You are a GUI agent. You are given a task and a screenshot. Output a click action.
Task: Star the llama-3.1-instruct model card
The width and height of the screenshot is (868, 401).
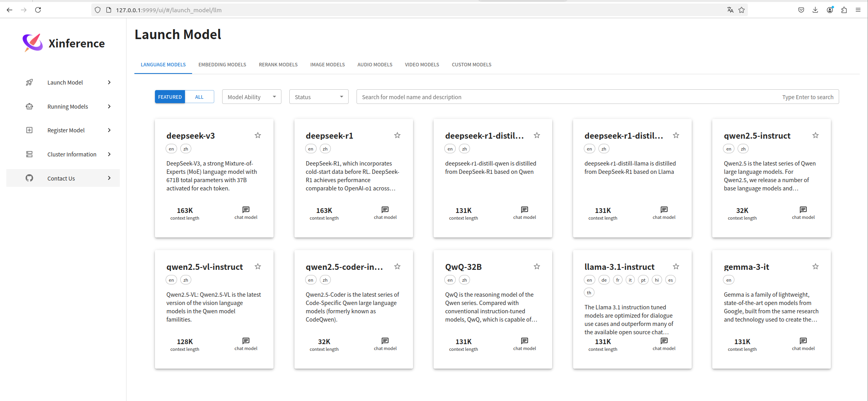676,266
